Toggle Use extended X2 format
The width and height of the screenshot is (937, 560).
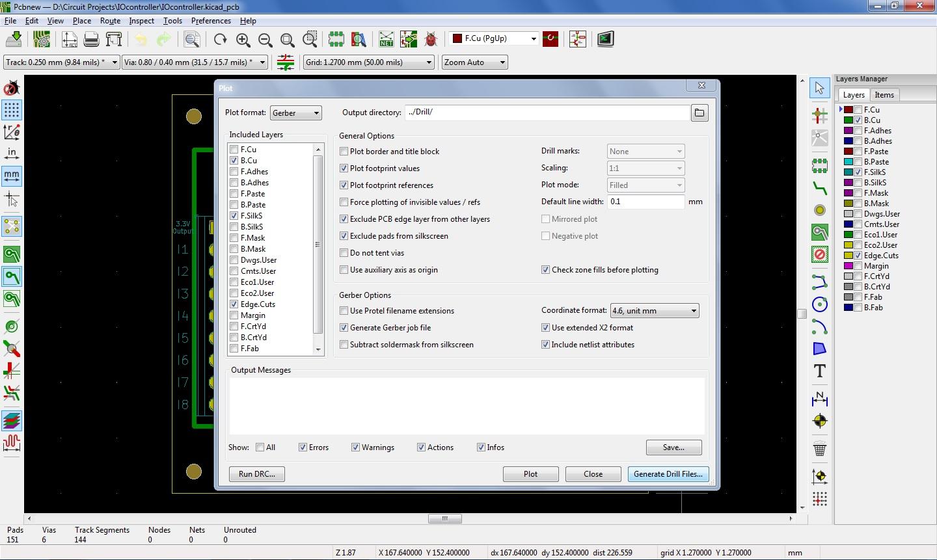546,328
